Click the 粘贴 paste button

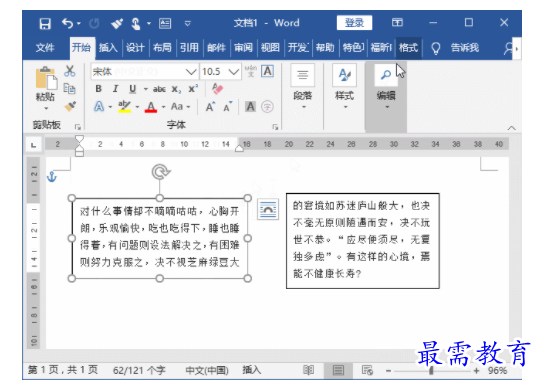click(45, 88)
